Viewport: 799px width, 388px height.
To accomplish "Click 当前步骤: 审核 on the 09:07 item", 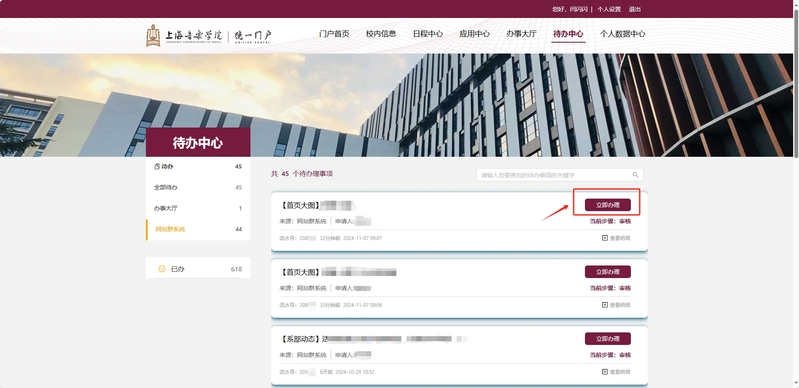I will 610,221.
